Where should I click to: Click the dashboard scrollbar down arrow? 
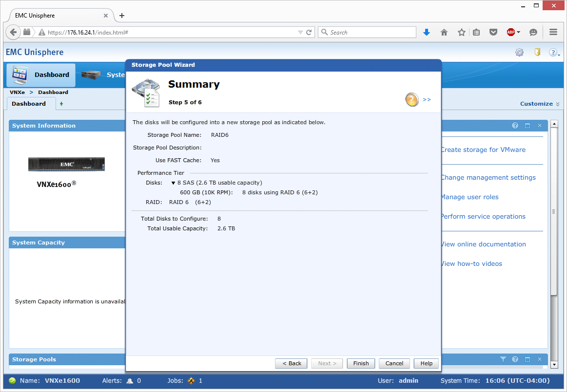pyautogui.click(x=554, y=365)
